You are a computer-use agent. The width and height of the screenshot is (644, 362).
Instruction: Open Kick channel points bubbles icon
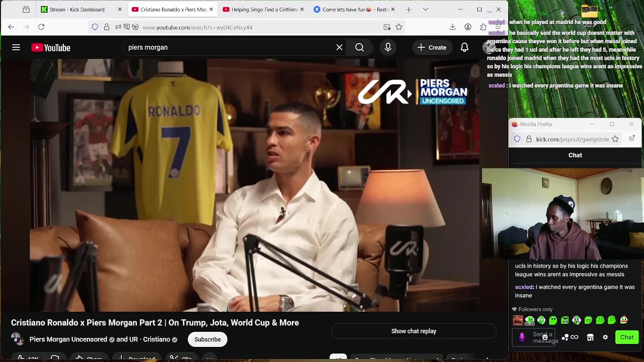(565, 337)
